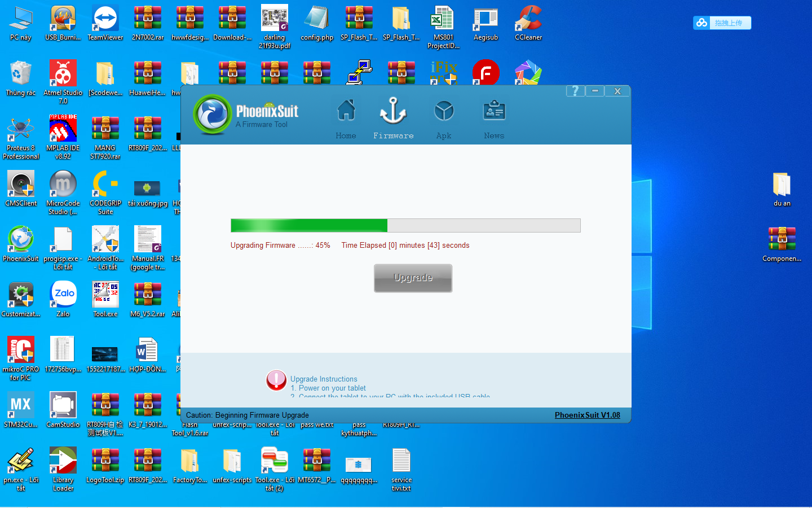Screen dimensions: 812x508
Task: Select the mikroC PRO for PIC icon
Action: [x=21, y=359]
